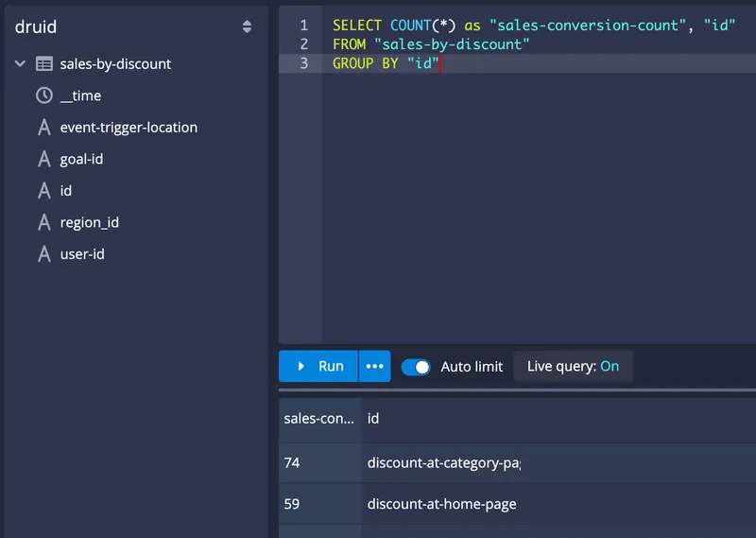The image size is (756, 538).
Task: Run the SQL query
Action: (x=318, y=366)
